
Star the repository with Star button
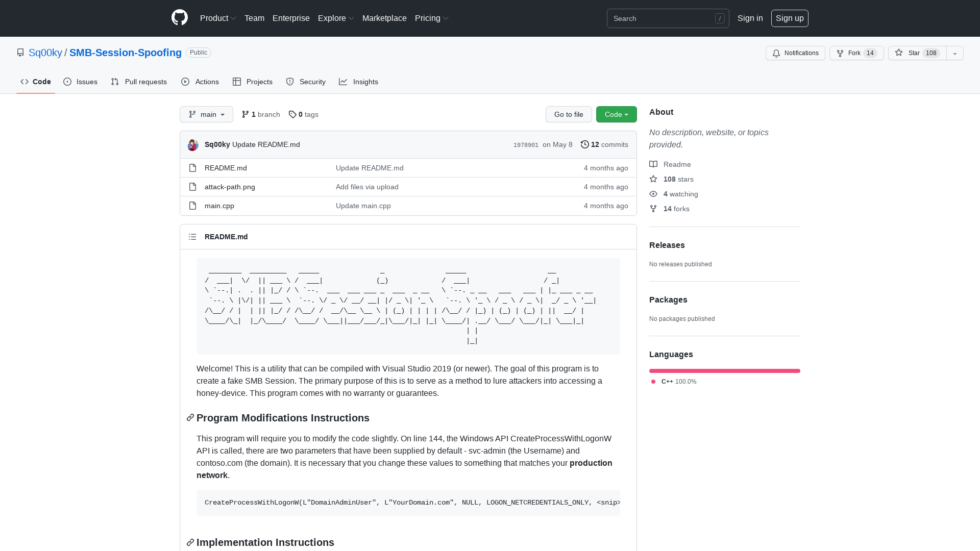917,53
